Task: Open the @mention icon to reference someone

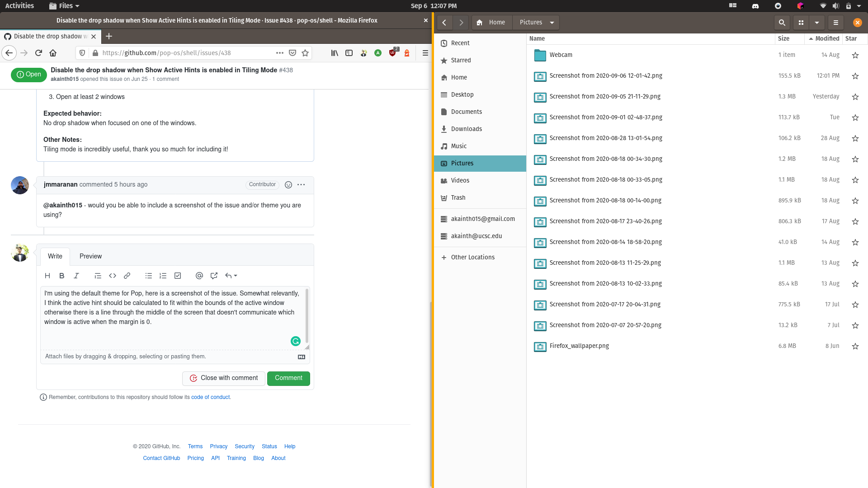Action: point(199,276)
